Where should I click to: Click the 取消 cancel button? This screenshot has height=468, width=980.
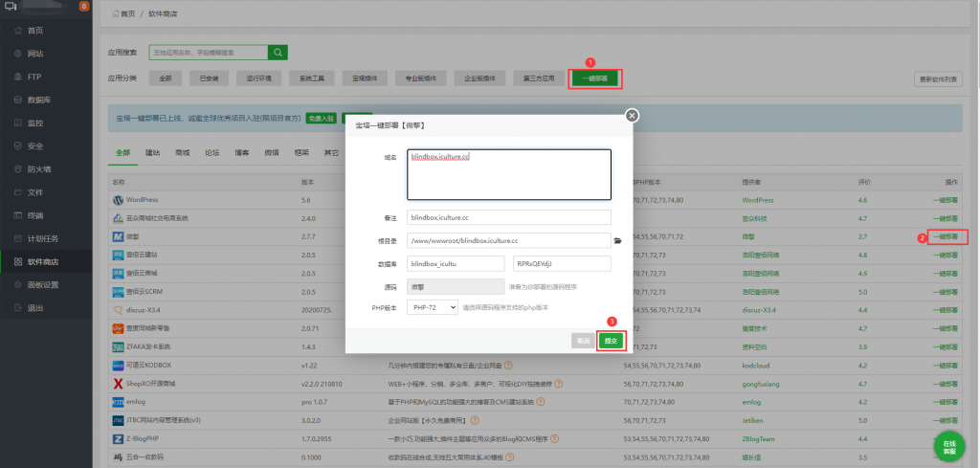pyautogui.click(x=583, y=341)
